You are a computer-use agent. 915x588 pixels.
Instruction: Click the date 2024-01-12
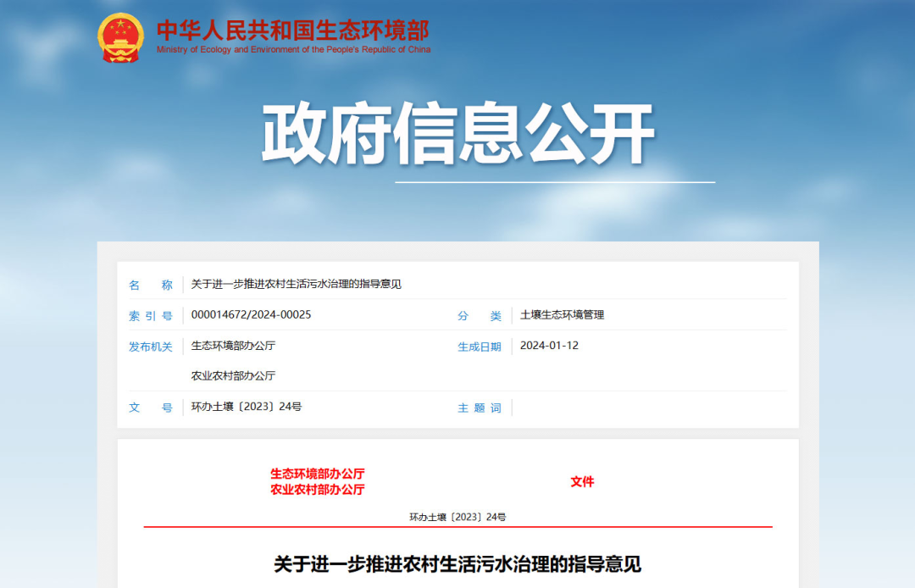549,346
